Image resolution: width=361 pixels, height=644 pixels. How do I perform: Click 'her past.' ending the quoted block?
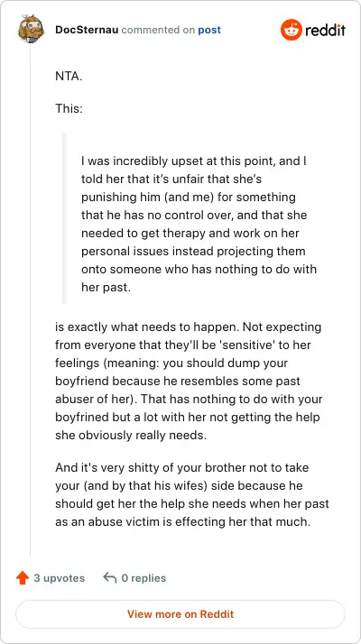[x=106, y=288]
